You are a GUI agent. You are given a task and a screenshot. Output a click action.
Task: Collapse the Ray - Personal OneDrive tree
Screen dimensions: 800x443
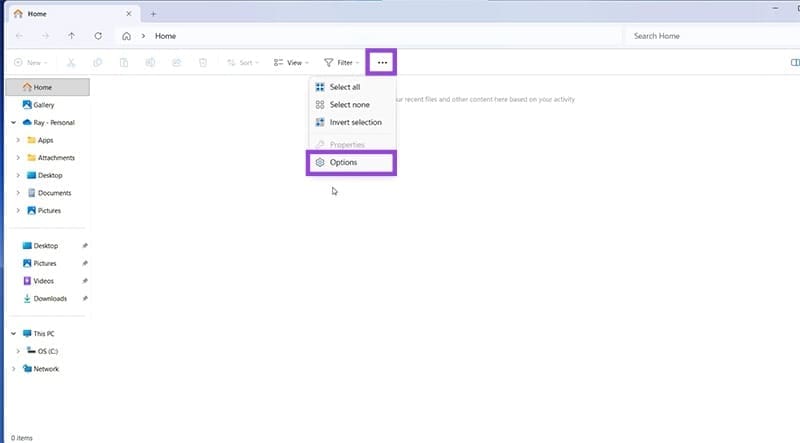point(13,123)
